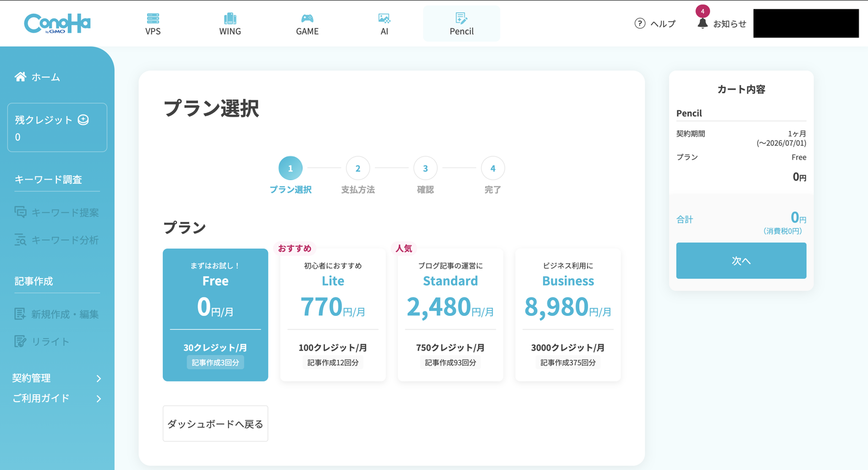The width and height of the screenshot is (868, 470).
Task: Open the WING service icon
Action: [230, 18]
